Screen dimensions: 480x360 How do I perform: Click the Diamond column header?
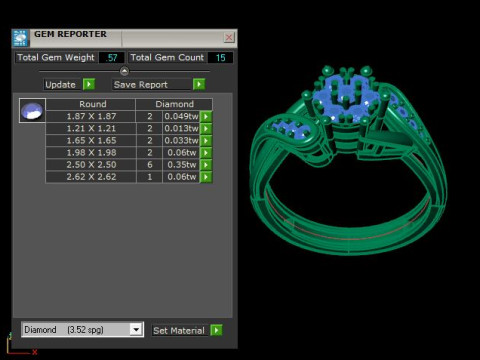click(x=174, y=104)
